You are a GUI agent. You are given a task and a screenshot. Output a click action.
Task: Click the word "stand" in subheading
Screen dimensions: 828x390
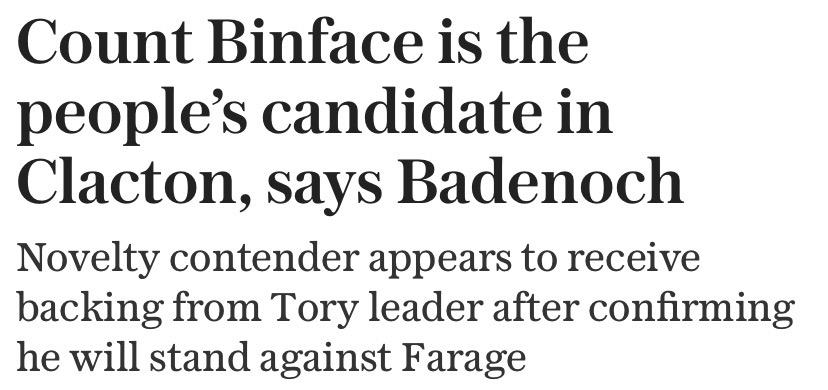(x=200, y=357)
